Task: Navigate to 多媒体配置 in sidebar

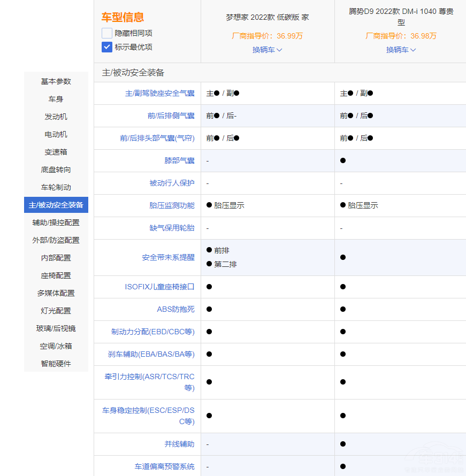Action: coord(56,293)
